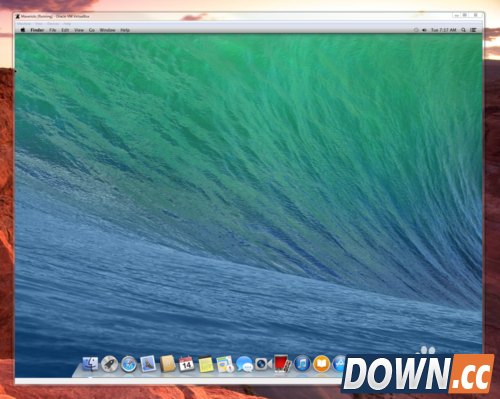Screen dimensions: 500x399
Task: Open Messages speech bubble icon
Action: tap(244, 364)
